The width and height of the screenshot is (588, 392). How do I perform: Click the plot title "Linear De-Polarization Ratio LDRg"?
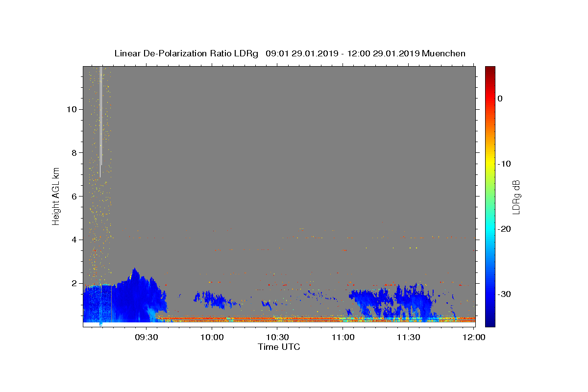click(x=186, y=53)
